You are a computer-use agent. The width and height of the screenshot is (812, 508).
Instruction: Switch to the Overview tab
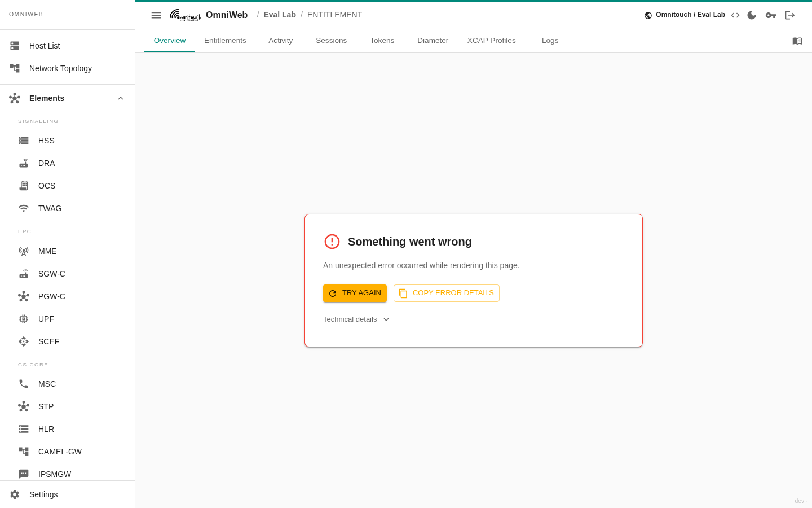click(x=170, y=41)
